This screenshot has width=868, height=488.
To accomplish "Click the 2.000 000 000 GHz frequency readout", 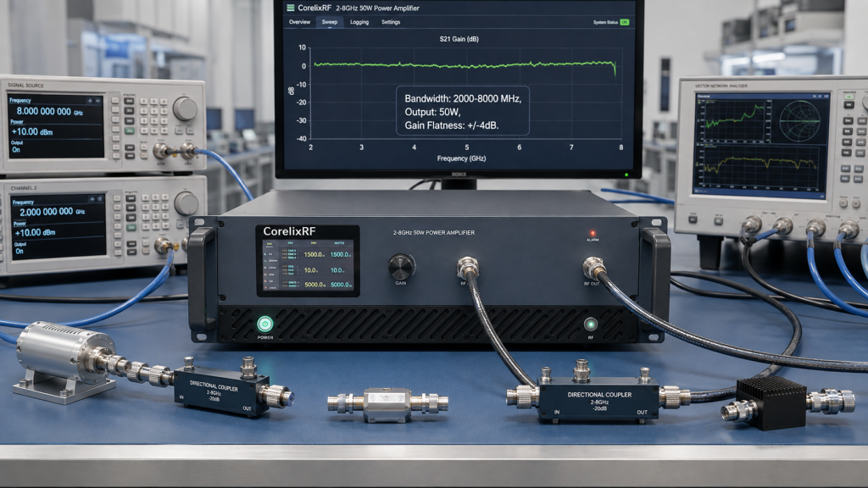I will tap(52, 212).
